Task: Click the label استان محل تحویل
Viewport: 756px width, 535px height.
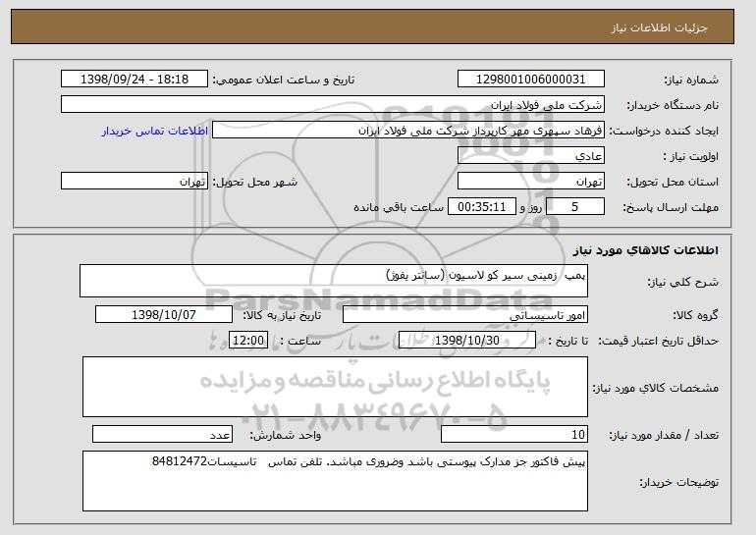Action: (673, 182)
